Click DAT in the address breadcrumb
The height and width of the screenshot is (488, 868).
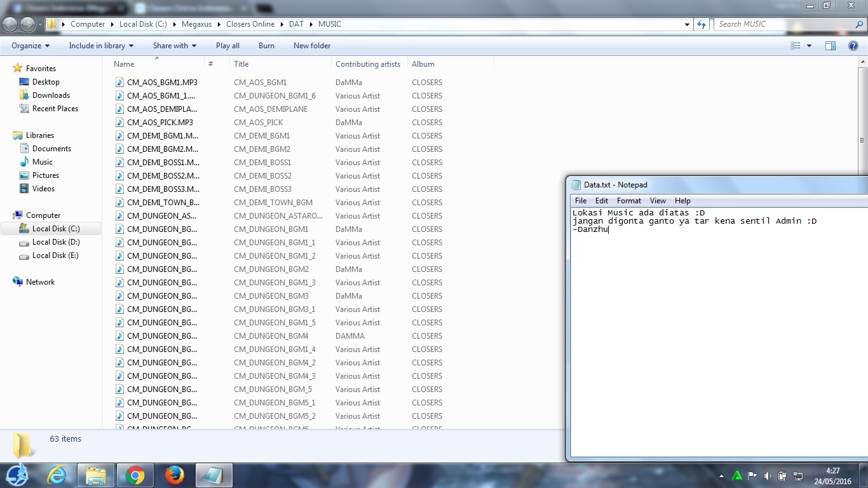tap(296, 24)
